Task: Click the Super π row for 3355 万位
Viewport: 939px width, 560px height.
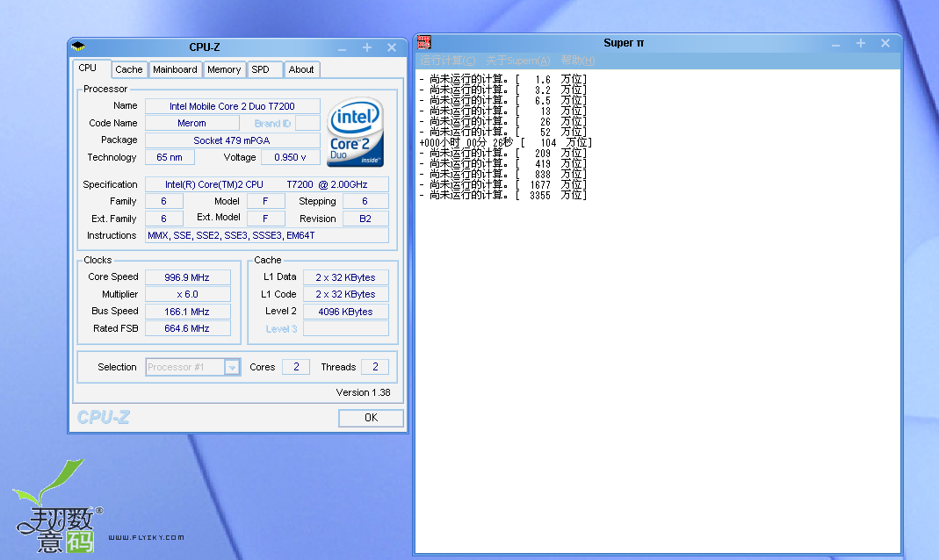Action: (503, 195)
